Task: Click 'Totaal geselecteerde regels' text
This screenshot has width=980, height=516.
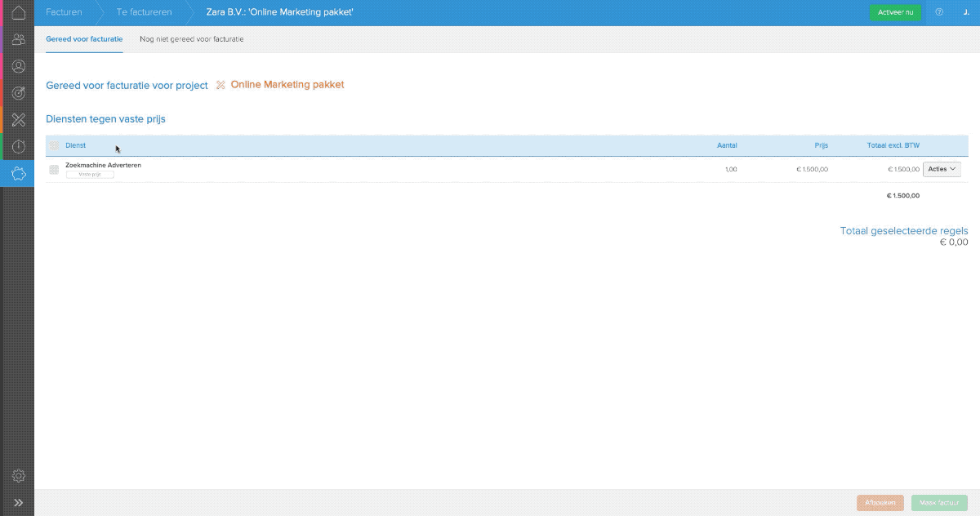Action: (904, 231)
